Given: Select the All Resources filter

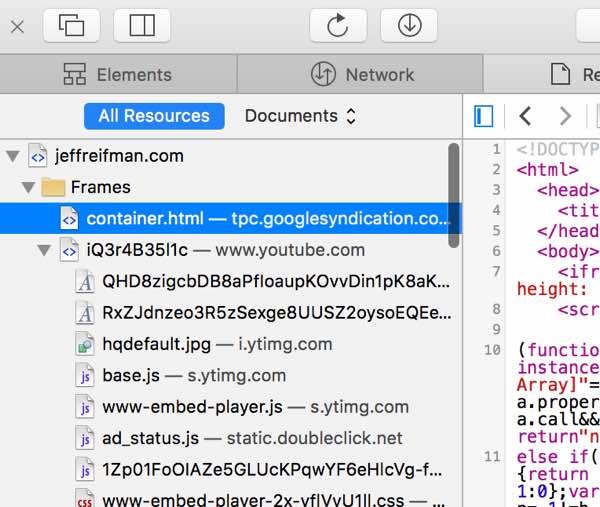Looking at the screenshot, I should click(154, 116).
